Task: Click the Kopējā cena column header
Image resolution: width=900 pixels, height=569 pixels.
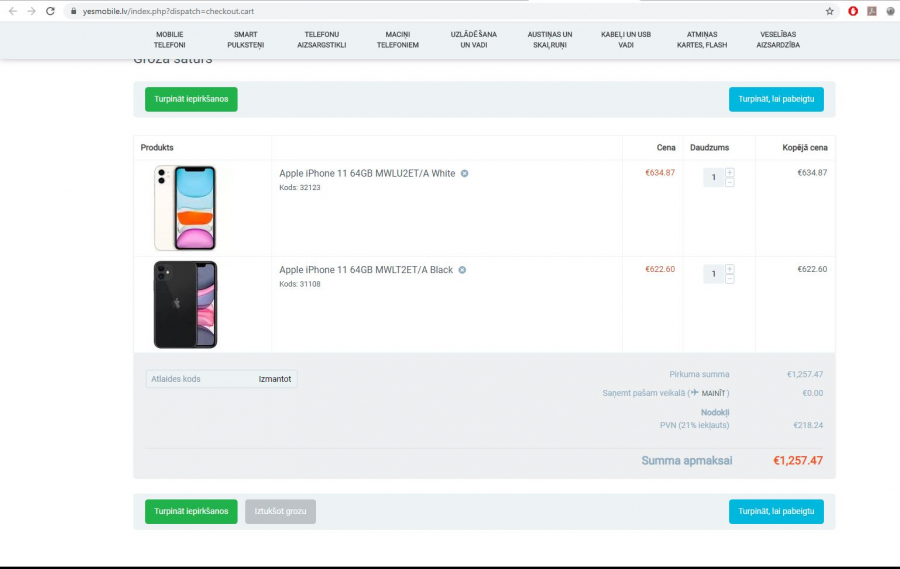Action: 805,148
